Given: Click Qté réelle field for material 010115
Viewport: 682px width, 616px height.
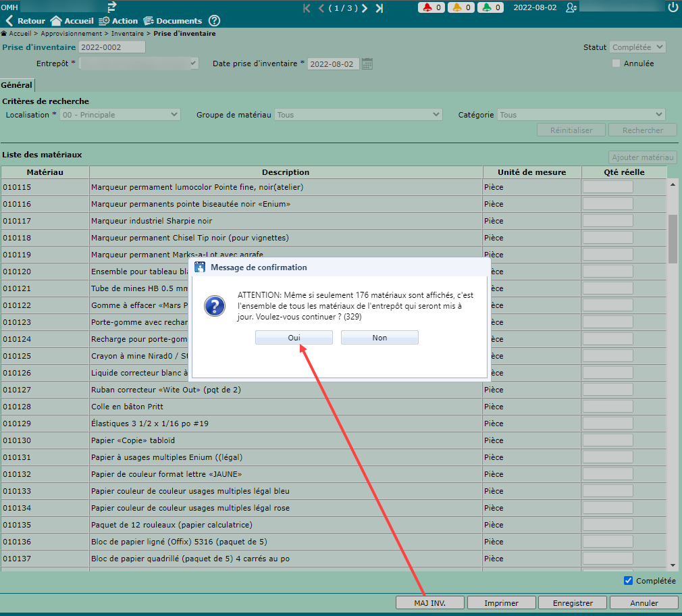Looking at the screenshot, I should pos(607,187).
